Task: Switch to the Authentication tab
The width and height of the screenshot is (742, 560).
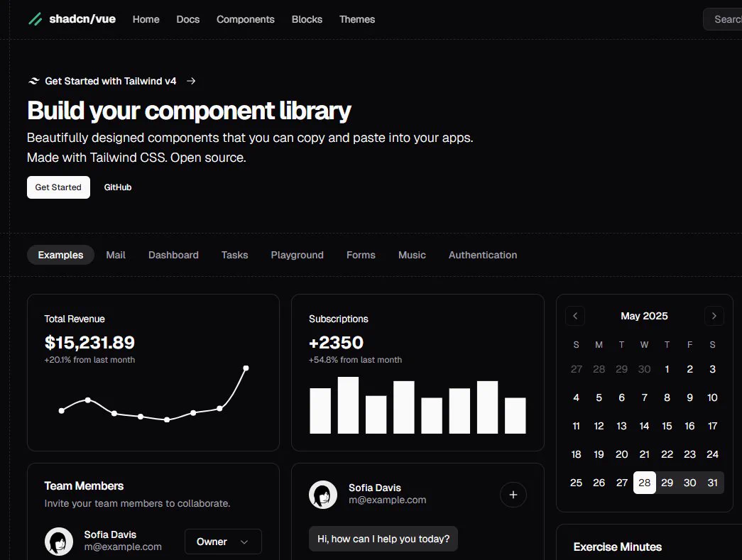Action: pos(483,255)
